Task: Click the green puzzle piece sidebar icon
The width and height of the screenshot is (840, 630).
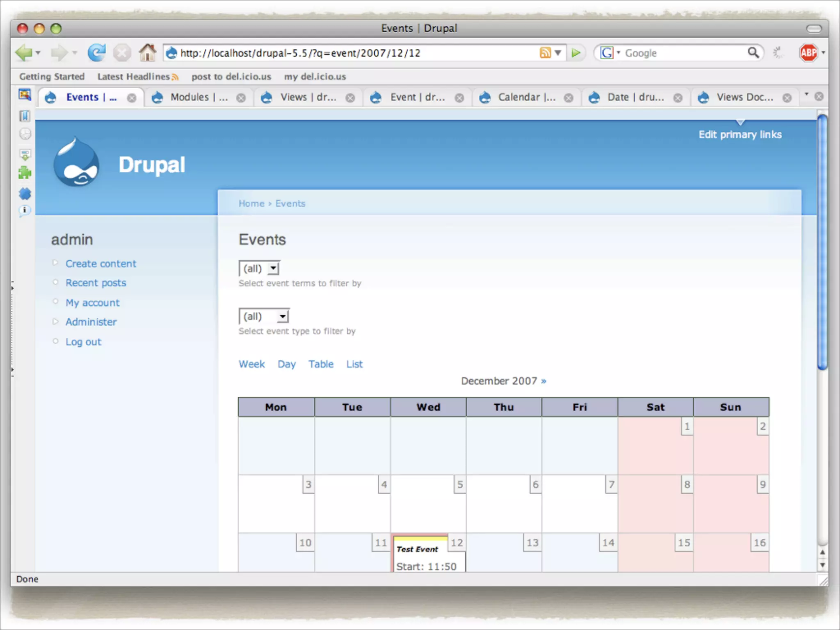Action: pyautogui.click(x=25, y=173)
